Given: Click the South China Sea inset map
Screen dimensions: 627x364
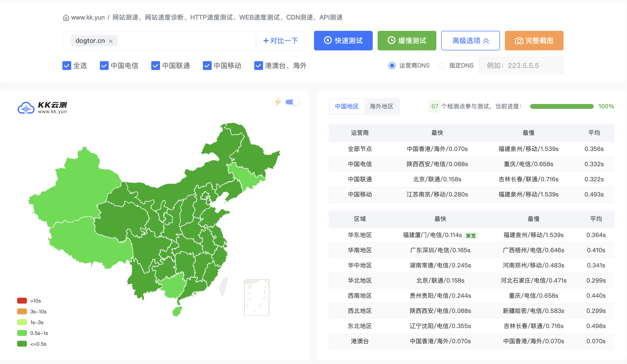Looking at the screenshot, I should [x=256, y=297].
